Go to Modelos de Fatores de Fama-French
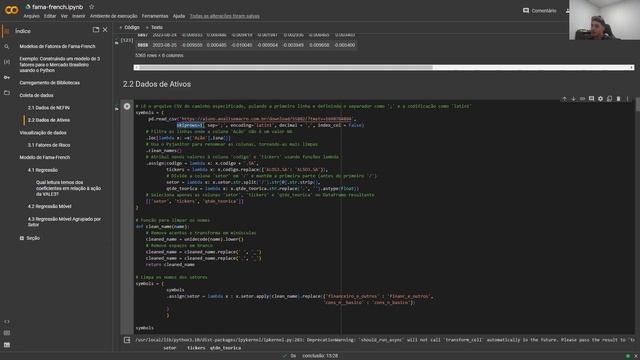 [x=57, y=47]
